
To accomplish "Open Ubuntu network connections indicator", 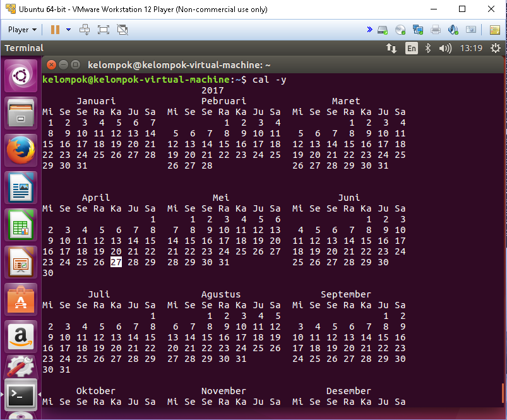I will (391, 49).
